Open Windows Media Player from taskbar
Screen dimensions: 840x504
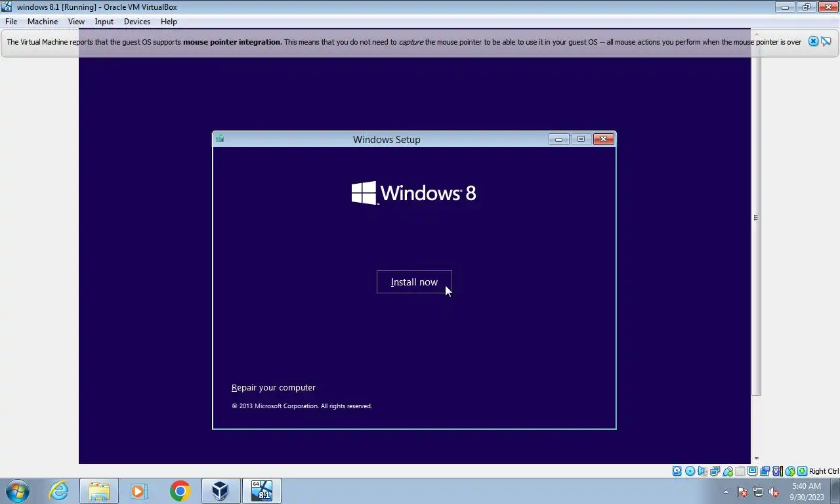pos(139,491)
